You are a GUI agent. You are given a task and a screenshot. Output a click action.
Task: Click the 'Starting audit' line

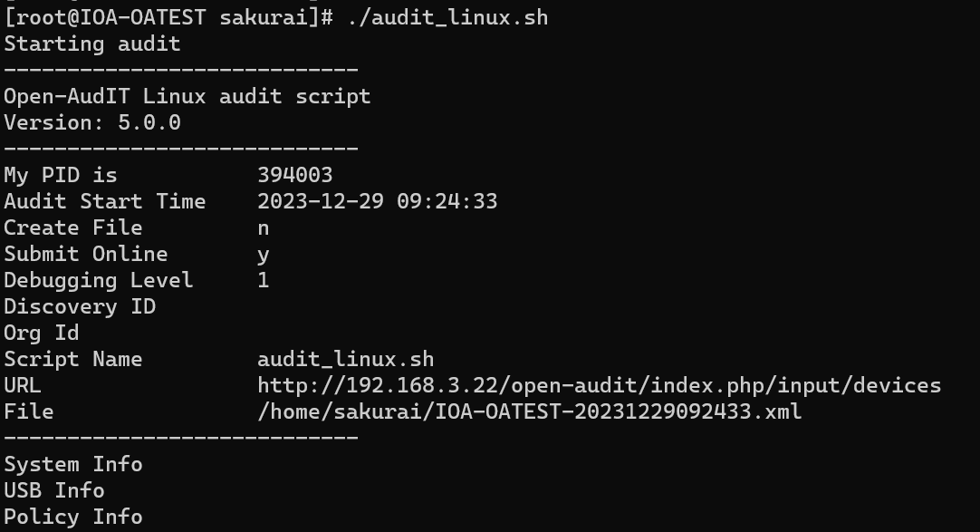coord(91,44)
